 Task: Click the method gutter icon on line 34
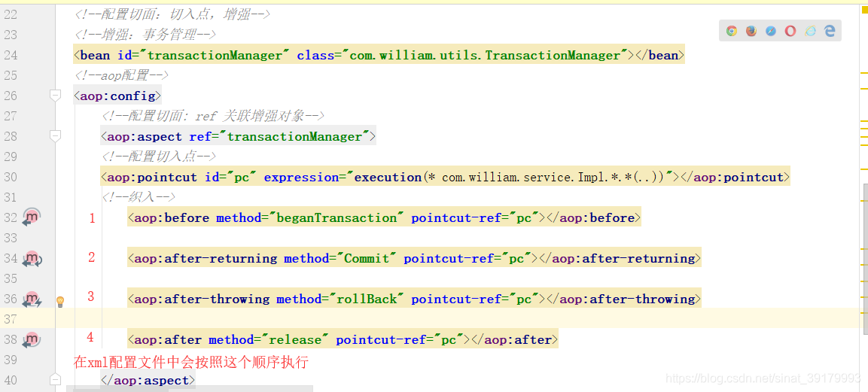pyautogui.click(x=32, y=259)
